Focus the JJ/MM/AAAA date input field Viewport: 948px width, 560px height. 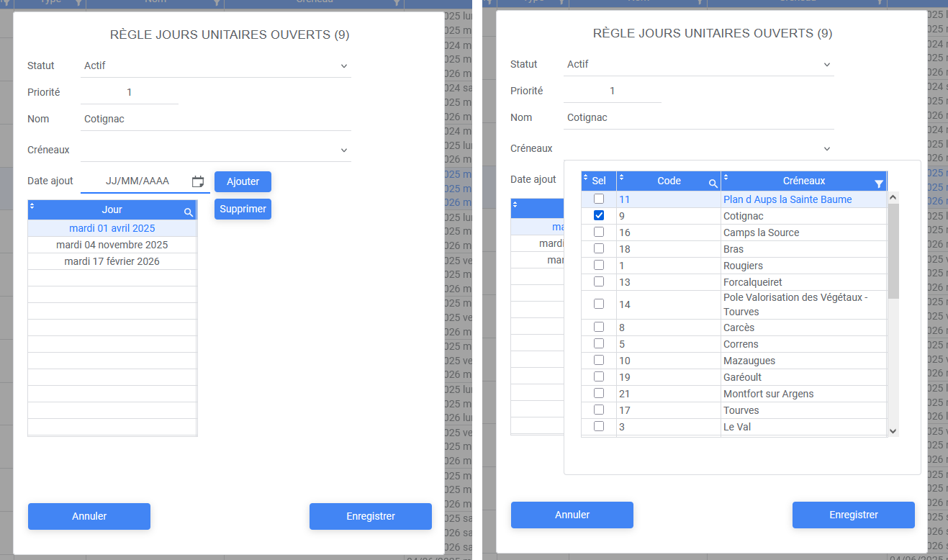point(137,181)
